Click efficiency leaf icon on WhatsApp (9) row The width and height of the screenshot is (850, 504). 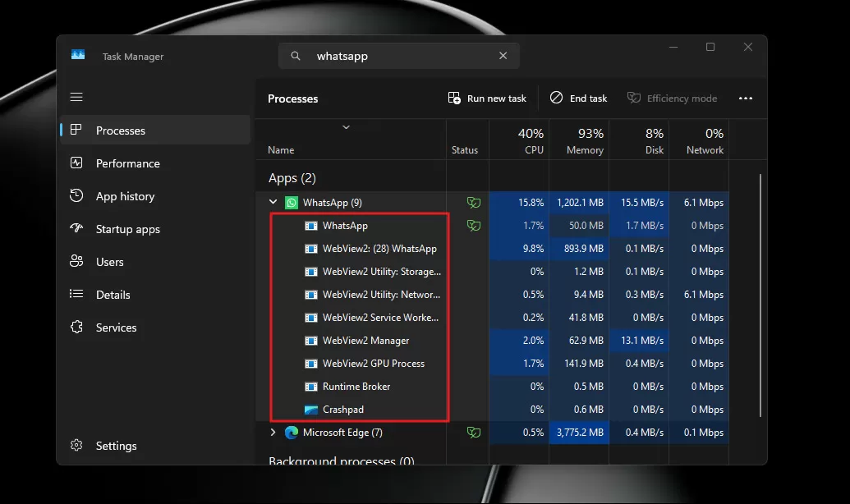pos(474,203)
